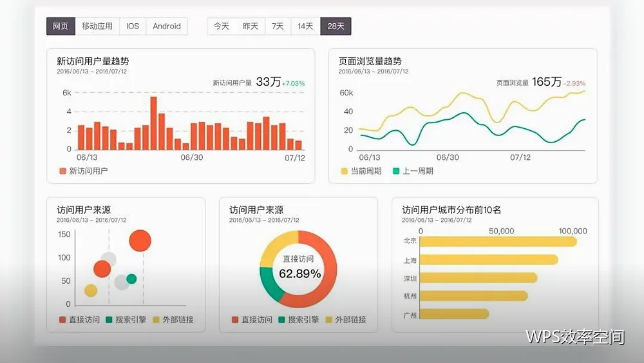Toggle 搜索引擎 legend in donut chart card
The width and height of the screenshot is (644, 363).
pyautogui.click(x=299, y=319)
